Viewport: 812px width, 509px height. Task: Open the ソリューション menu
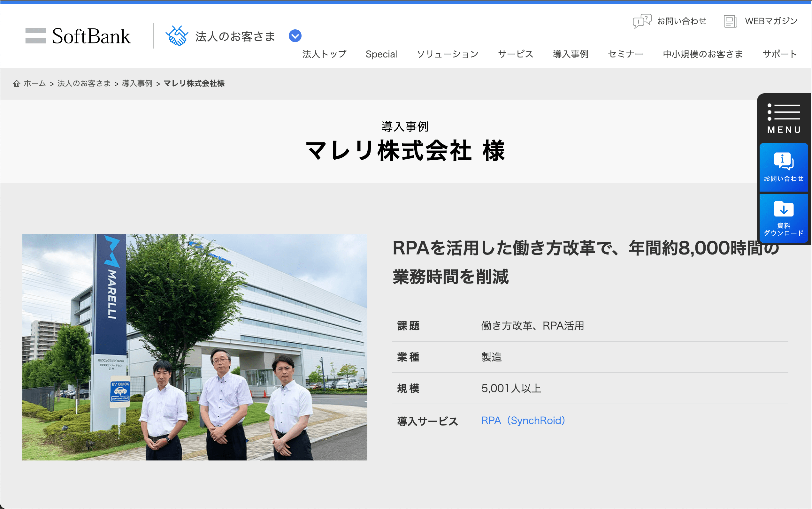(x=448, y=54)
